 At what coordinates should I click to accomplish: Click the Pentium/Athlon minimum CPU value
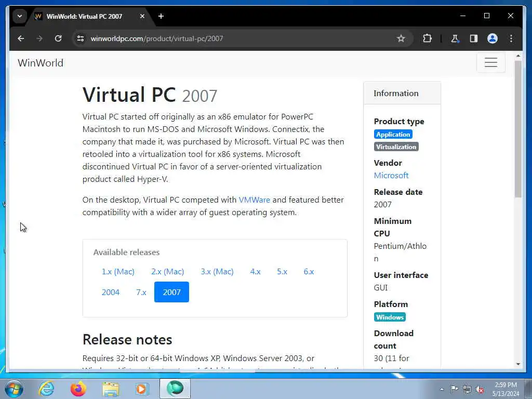point(400,252)
